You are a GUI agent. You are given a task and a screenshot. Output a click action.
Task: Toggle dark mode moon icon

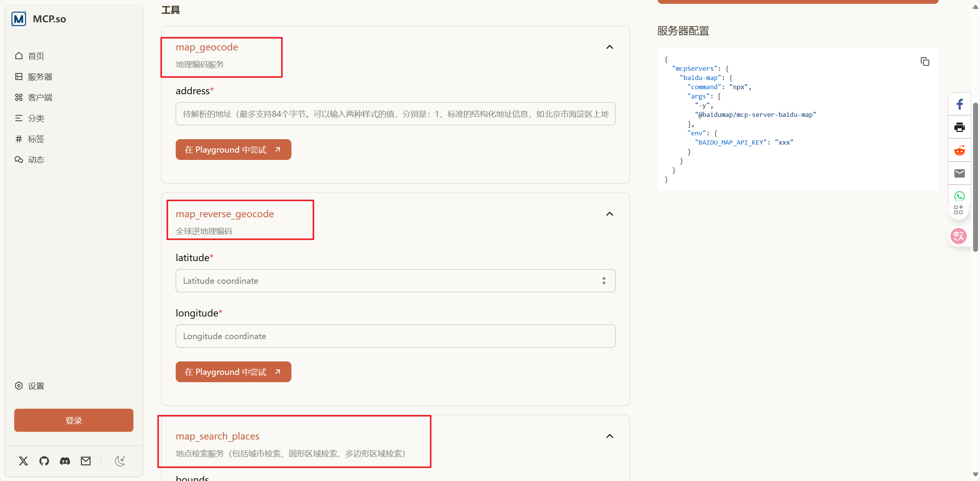[x=120, y=461]
